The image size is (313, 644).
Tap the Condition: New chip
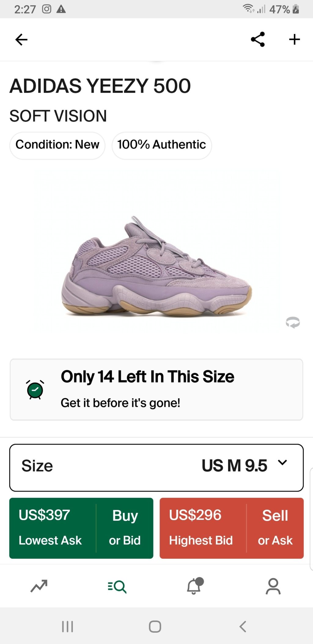57,145
